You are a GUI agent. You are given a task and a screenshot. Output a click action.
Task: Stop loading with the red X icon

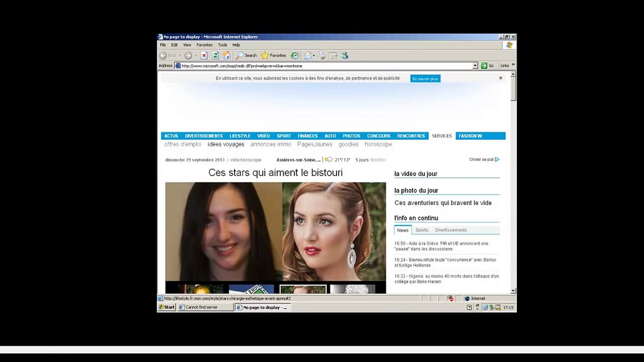[x=204, y=55]
